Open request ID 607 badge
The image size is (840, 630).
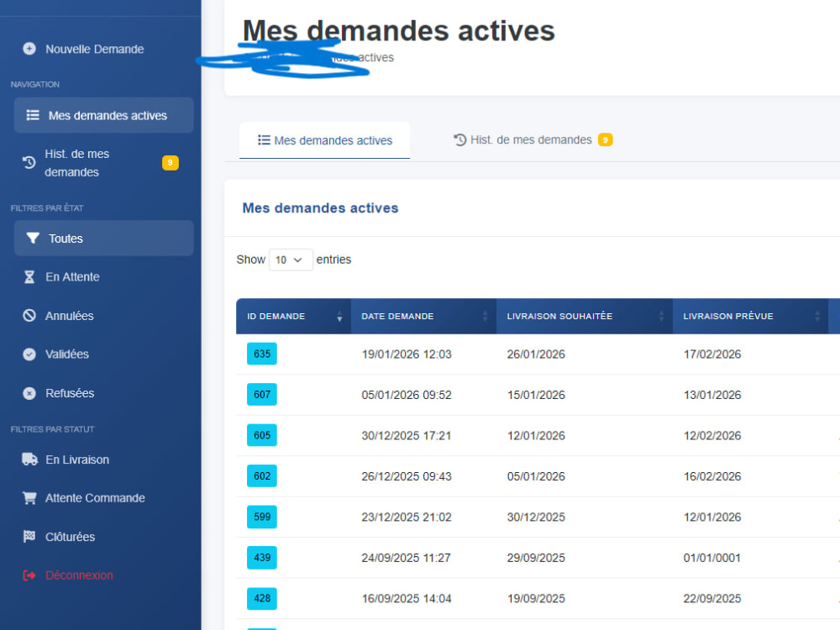(262, 394)
